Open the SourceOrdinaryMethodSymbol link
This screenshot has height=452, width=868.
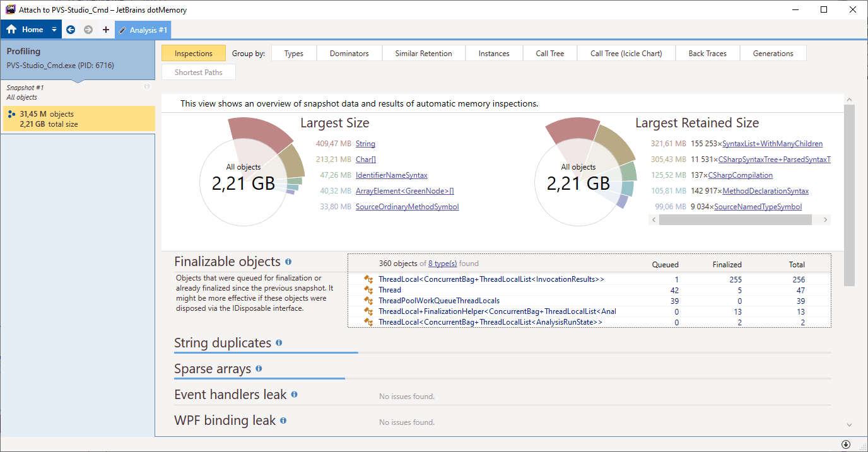[408, 207]
